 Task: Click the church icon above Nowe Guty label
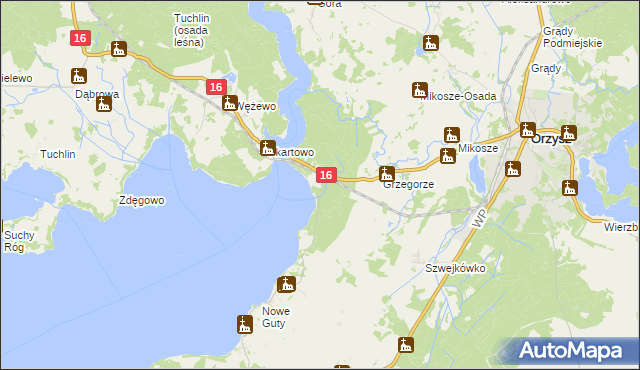point(287,284)
